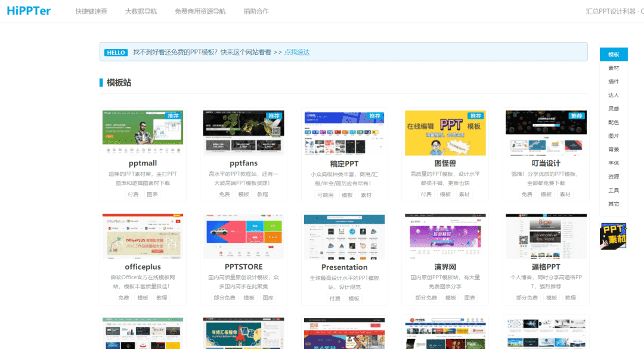Click the 部分免费 tag on PPTSTORE card
Screen dimensions: 644x349
pyautogui.click(x=224, y=298)
